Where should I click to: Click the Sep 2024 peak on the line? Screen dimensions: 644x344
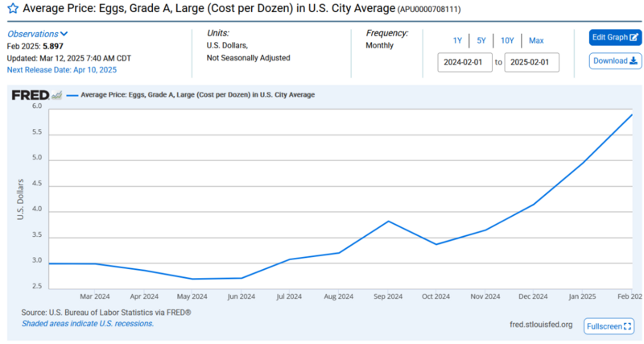(389, 221)
